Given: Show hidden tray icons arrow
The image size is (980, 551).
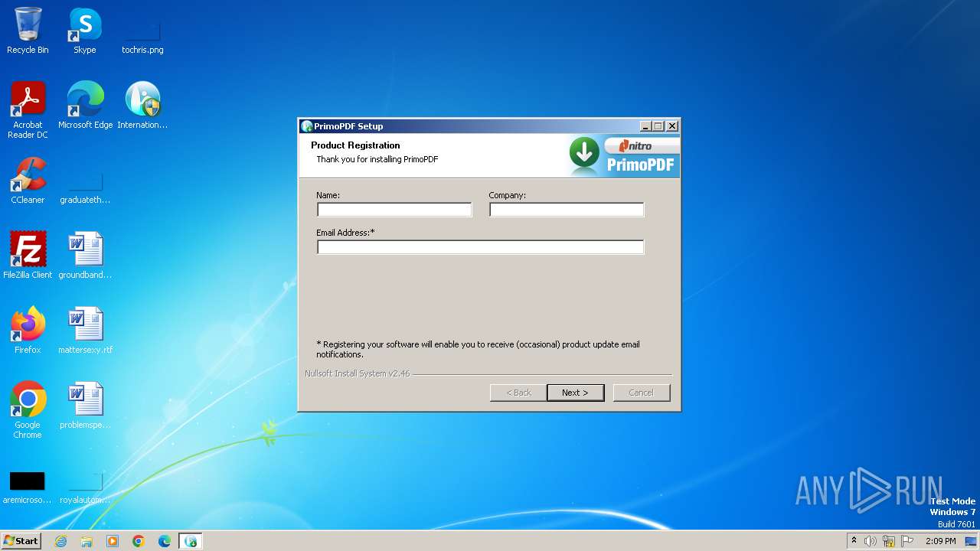Looking at the screenshot, I should click(854, 541).
